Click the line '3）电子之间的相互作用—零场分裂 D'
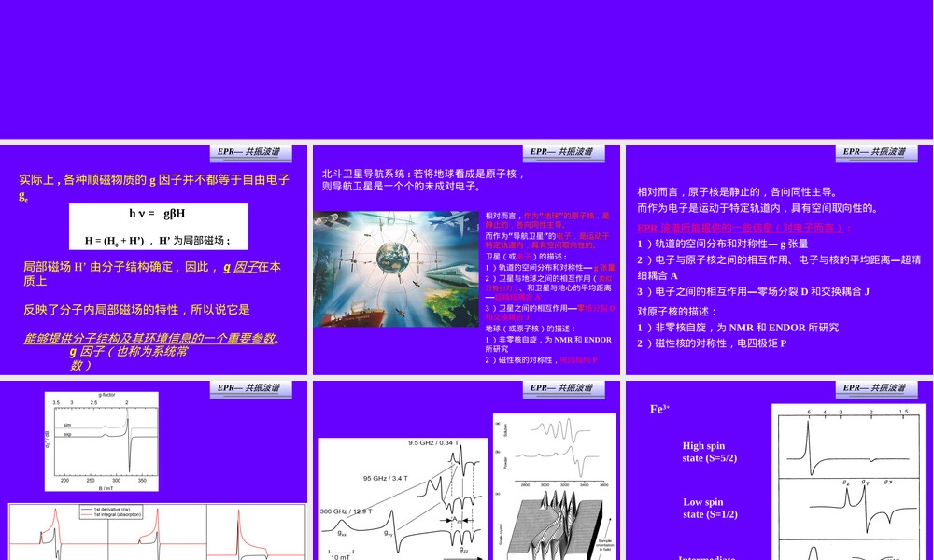Image resolution: width=934 pixels, height=560 pixels. point(753,291)
